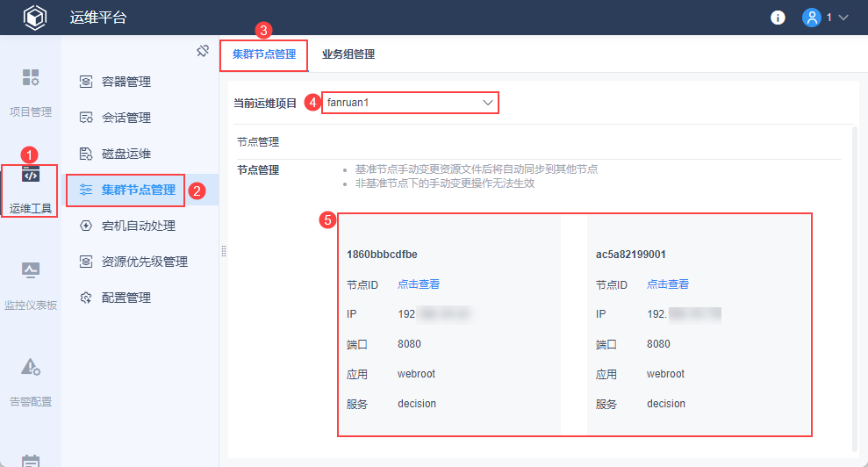This screenshot has width=868, height=467.
Task: Click 集群节点管理 sliders icon
Action: point(86,190)
